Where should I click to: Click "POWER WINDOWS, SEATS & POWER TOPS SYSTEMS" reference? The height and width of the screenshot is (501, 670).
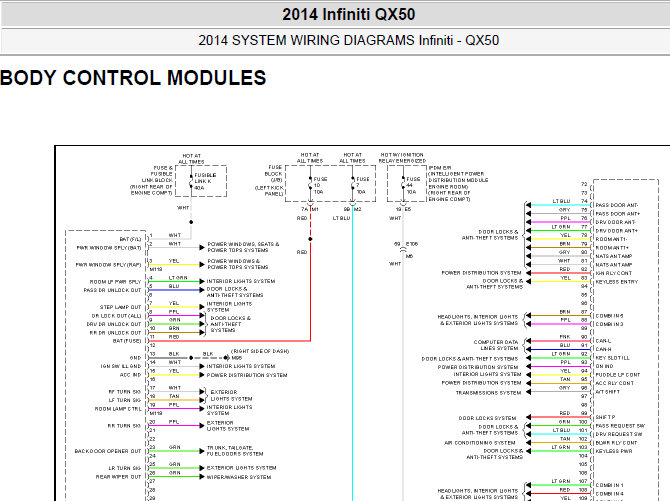[x=243, y=247]
